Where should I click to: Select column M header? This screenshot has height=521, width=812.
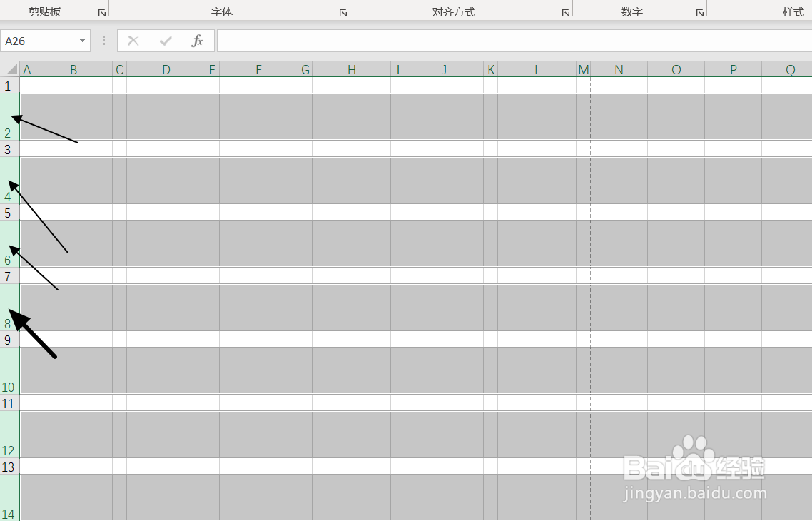tap(583, 69)
